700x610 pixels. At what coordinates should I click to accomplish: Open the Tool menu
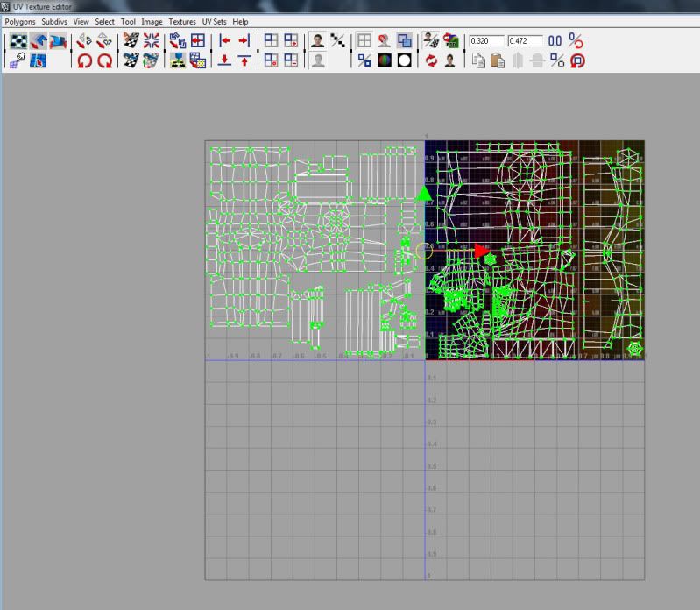click(128, 21)
